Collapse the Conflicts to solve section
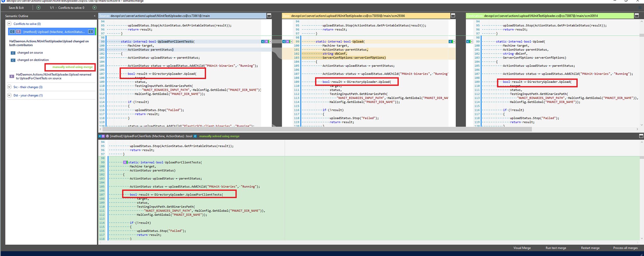This screenshot has height=256, width=644. 9,24
